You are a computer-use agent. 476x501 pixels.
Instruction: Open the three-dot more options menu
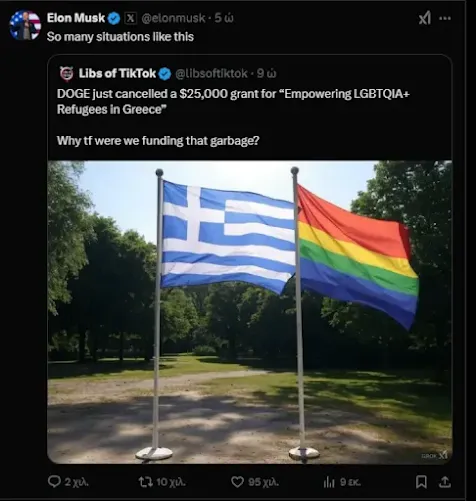click(x=445, y=18)
